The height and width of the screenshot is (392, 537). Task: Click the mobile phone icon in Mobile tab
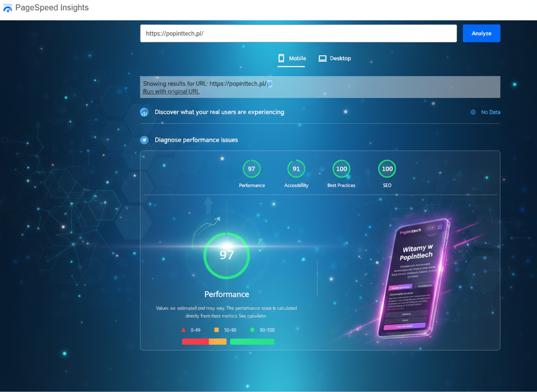(x=281, y=58)
